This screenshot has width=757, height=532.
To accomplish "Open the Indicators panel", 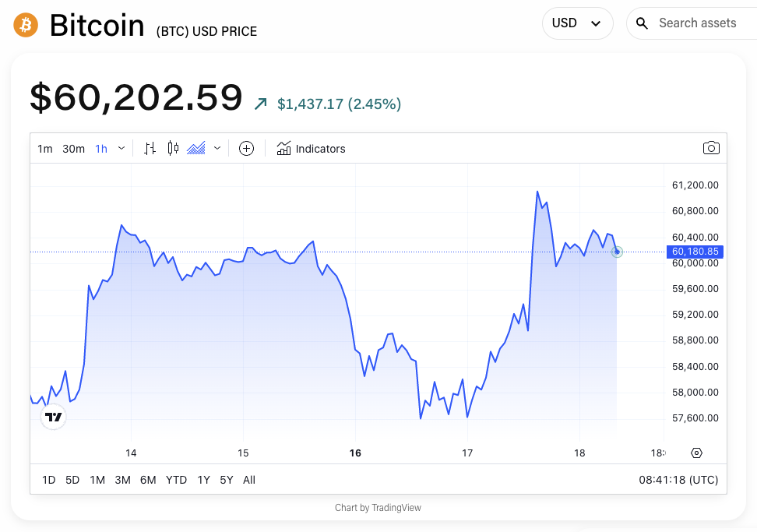I will (x=311, y=149).
